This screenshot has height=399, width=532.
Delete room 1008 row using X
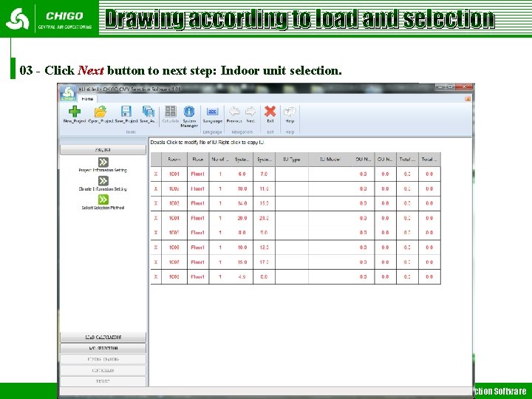pyautogui.click(x=156, y=277)
